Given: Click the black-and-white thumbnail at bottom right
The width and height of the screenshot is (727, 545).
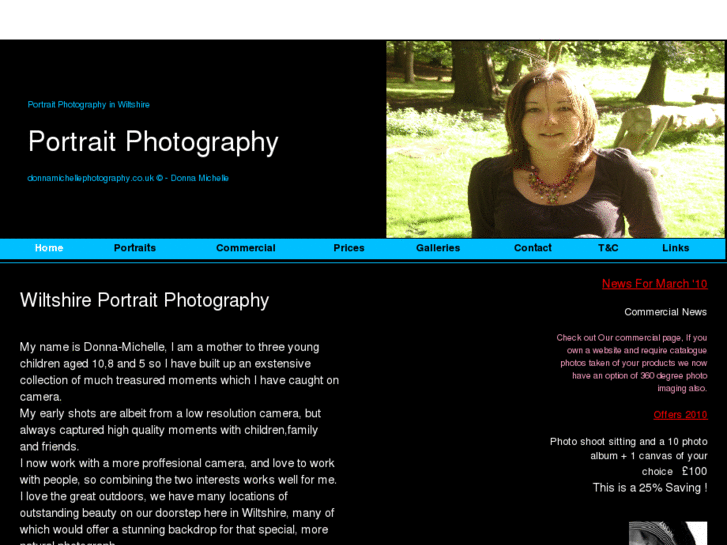Looking at the screenshot, I should pyautogui.click(x=668, y=533).
